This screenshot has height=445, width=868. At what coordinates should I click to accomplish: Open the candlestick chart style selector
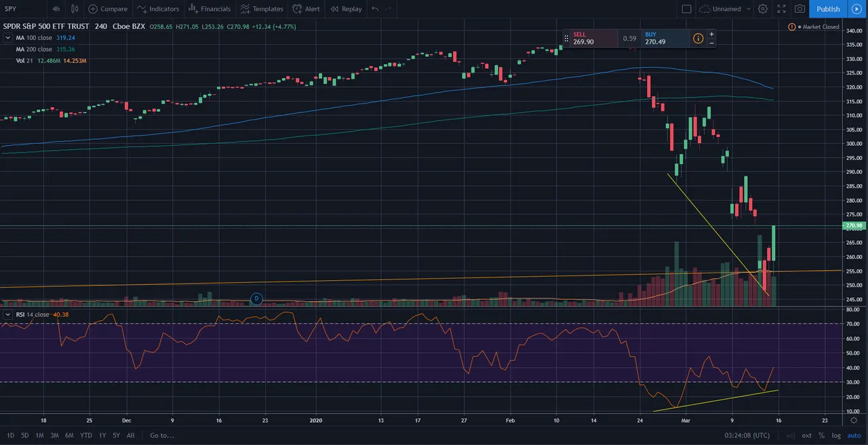pos(75,9)
